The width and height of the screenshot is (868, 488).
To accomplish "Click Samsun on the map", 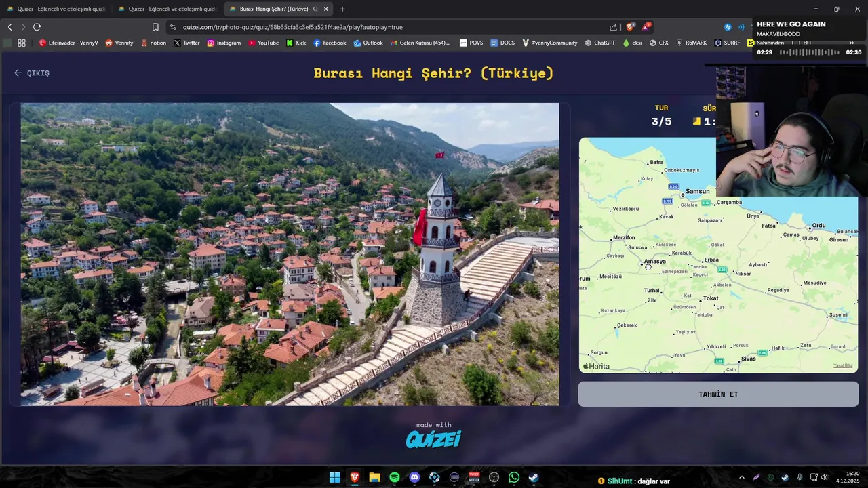I will [x=697, y=191].
